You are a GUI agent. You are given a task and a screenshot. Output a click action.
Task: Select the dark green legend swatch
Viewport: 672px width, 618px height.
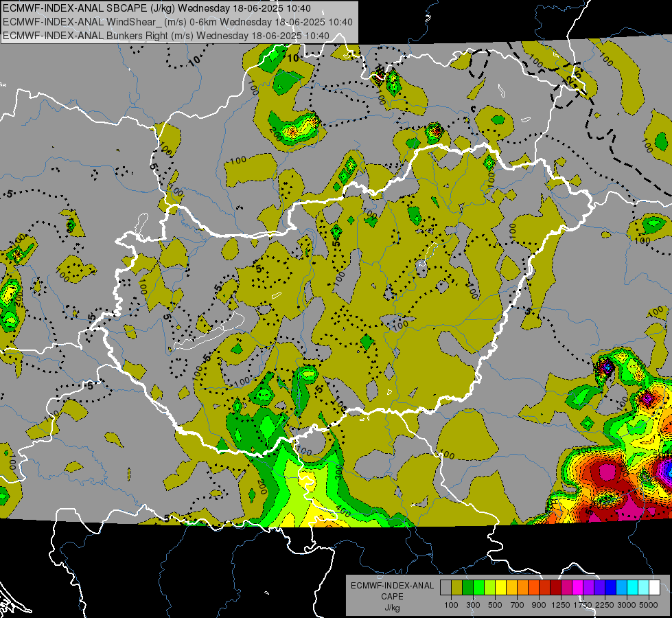point(467,588)
